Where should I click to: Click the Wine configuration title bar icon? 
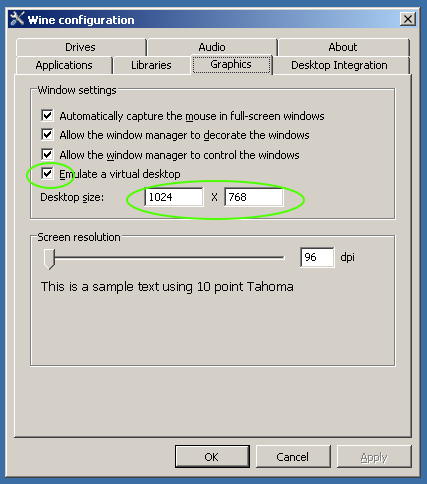17,19
